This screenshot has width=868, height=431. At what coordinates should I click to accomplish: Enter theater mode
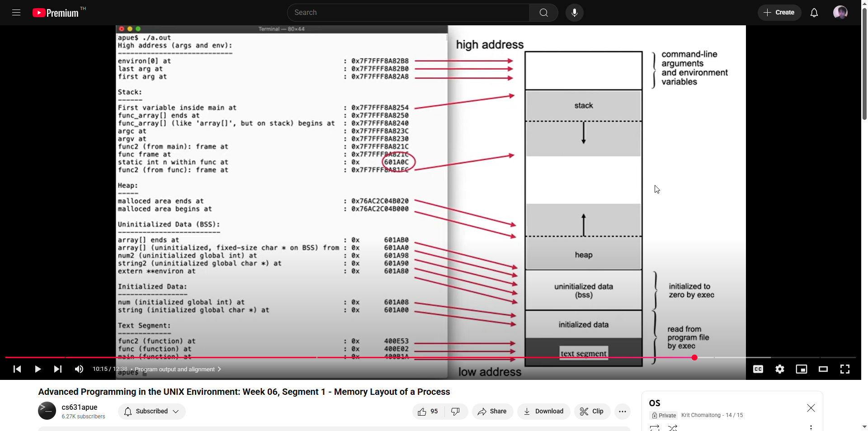point(823,369)
